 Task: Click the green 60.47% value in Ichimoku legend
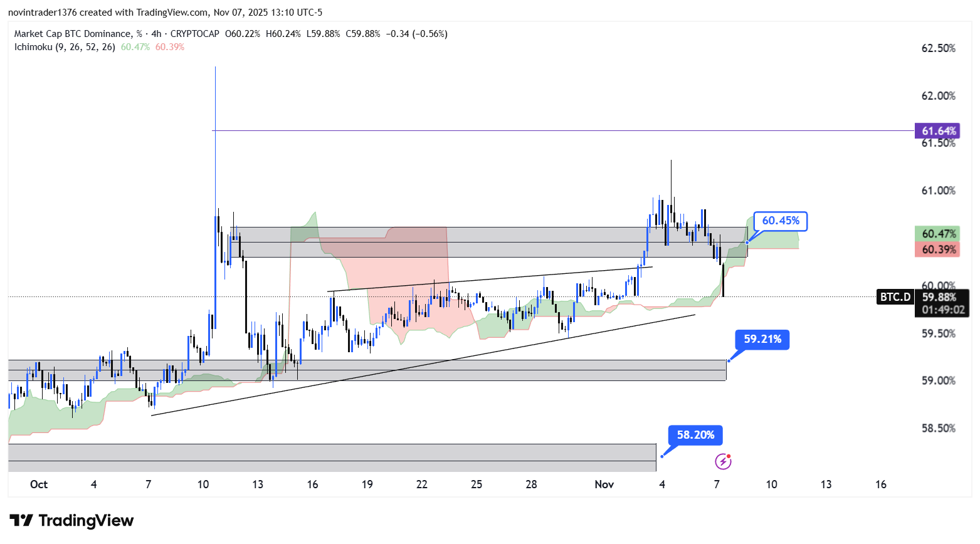click(135, 47)
